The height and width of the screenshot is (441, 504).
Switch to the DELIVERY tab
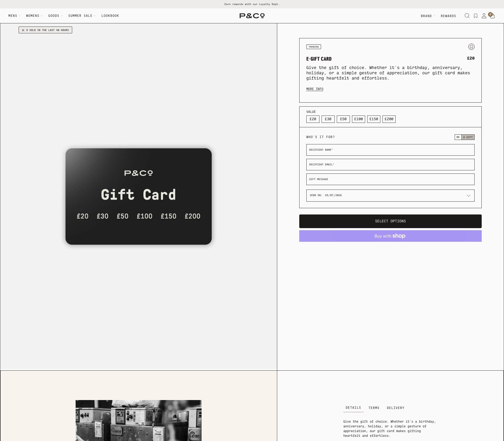(x=396, y=408)
